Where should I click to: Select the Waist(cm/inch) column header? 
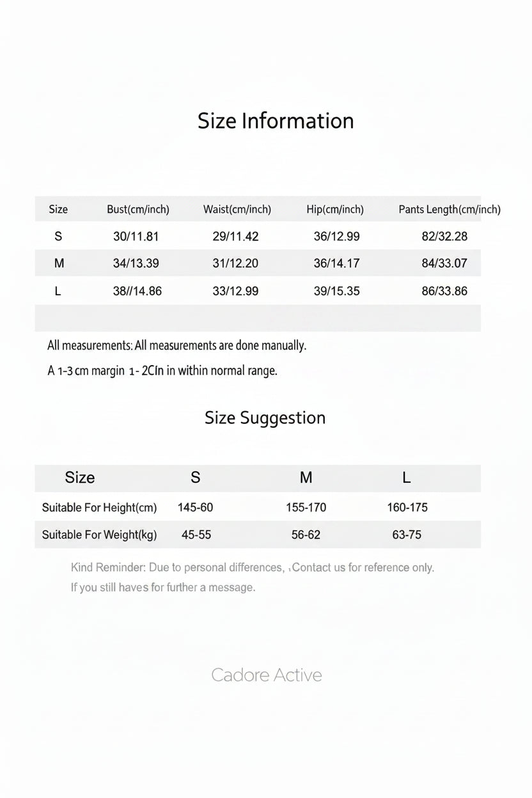tap(237, 209)
